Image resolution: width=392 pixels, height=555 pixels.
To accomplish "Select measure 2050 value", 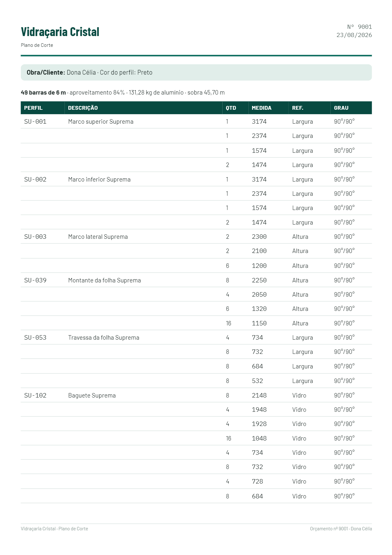I will click(x=259, y=294).
